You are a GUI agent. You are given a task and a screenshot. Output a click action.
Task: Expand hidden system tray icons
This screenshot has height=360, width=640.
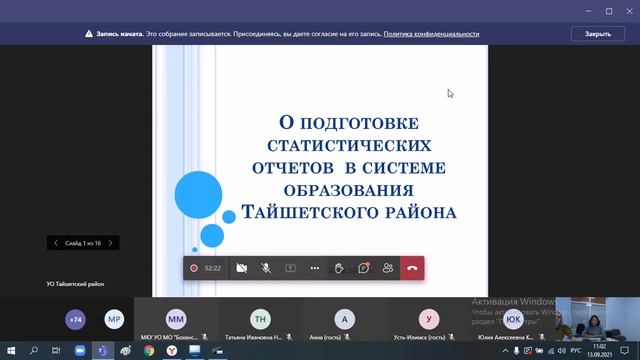505,351
